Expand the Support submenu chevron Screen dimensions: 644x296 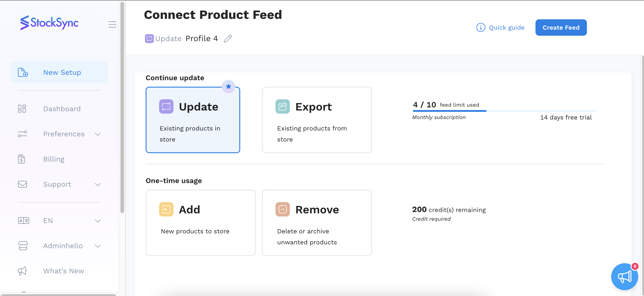point(98,184)
